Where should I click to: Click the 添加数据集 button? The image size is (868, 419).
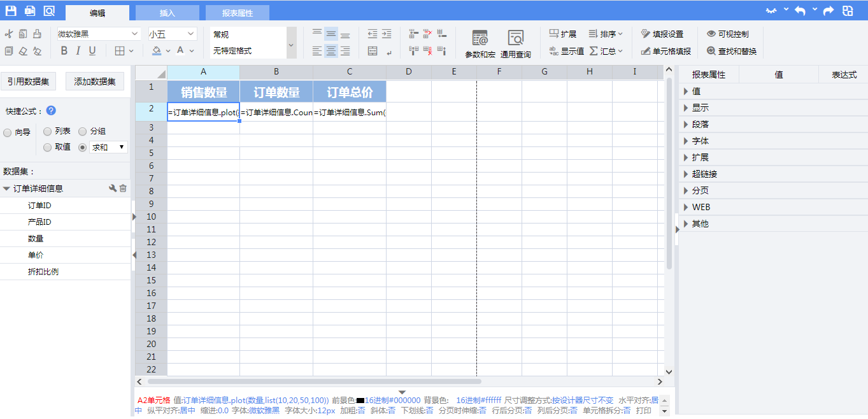[95, 82]
